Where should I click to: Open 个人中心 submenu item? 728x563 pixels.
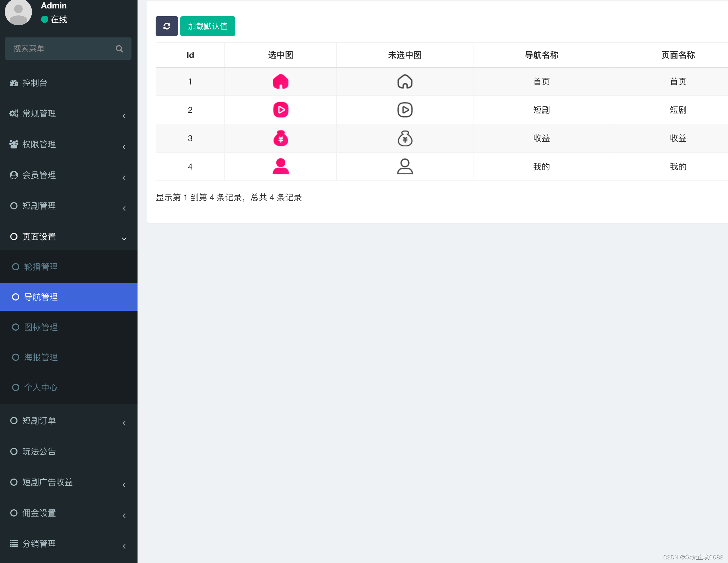pos(41,388)
